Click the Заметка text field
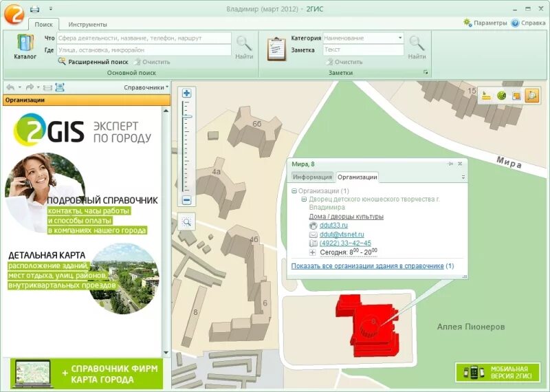The height and width of the screenshot is (392, 550). (x=363, y=50)
